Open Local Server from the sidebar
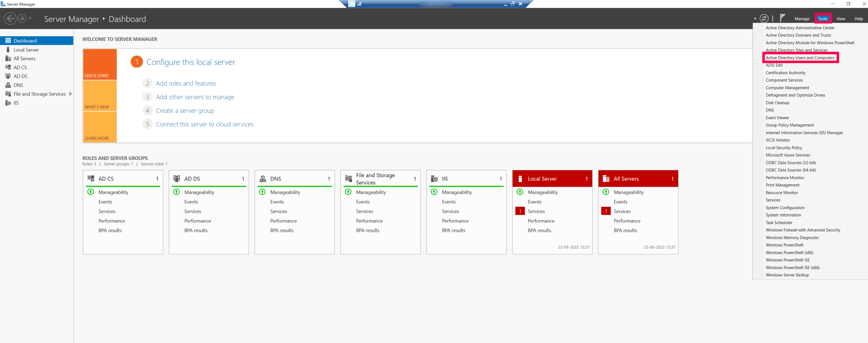This screenshot has width=868, height=343. click(26, 49)
